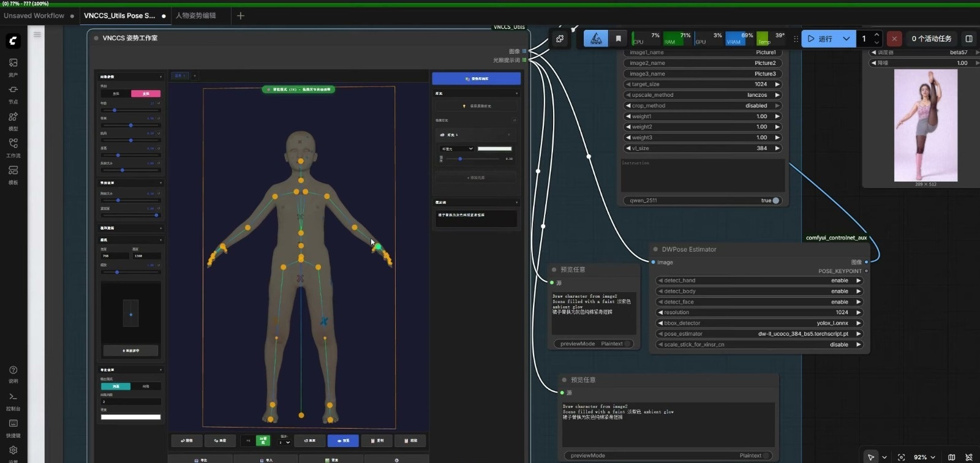Click the blue 运行 run button
This screenshot has height=463, width=980.
click(x=820, y=39)
